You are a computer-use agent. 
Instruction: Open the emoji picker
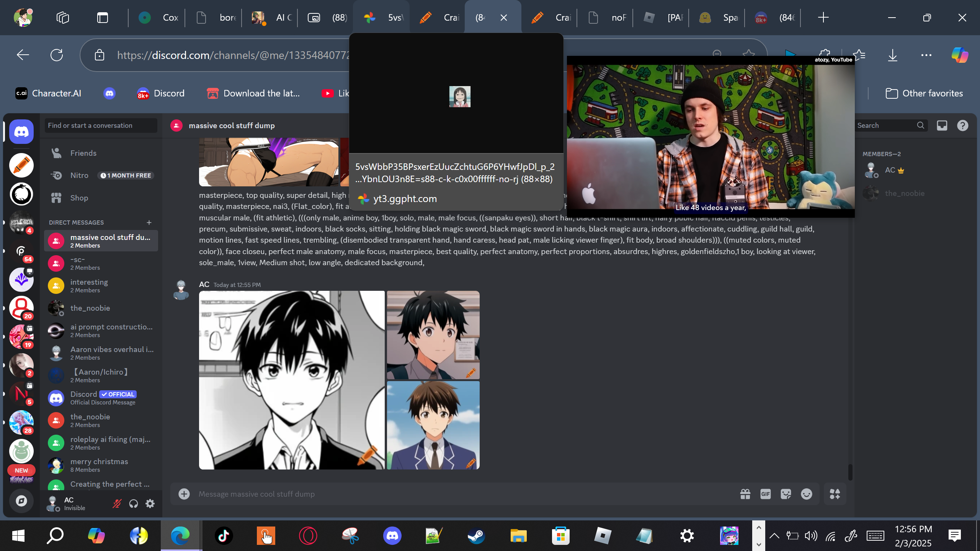tap(807, 494)
